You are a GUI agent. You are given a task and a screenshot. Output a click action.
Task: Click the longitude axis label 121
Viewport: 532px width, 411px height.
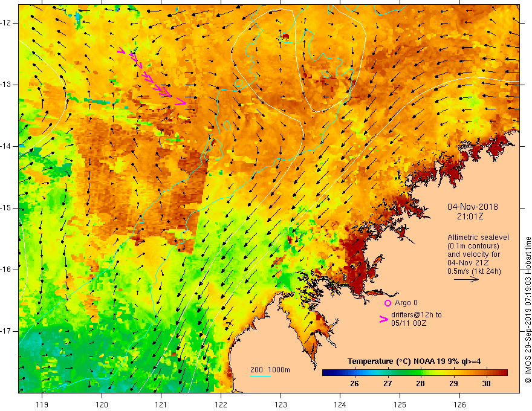click(161, 404)
